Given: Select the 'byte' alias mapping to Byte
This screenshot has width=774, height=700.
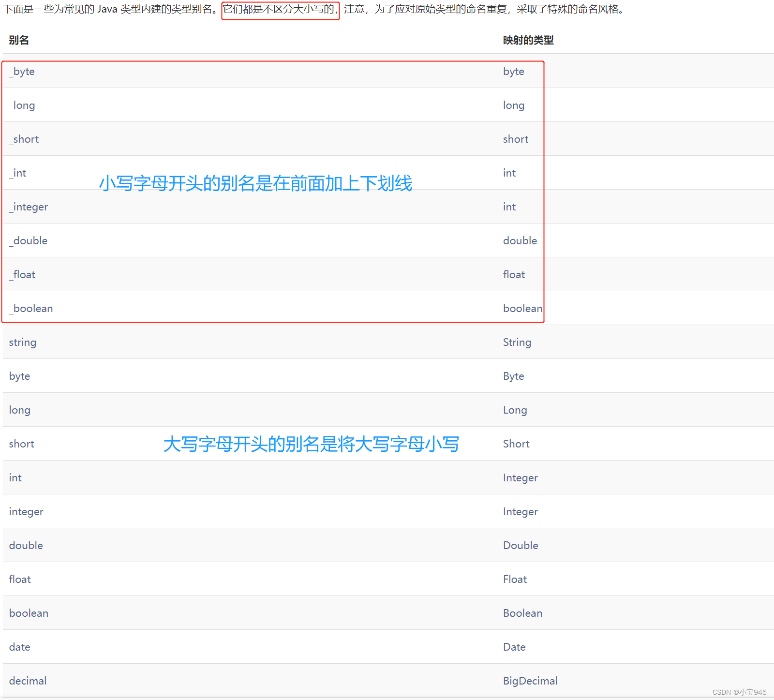Looking at the screenshot, I should [x=19, y=376].
